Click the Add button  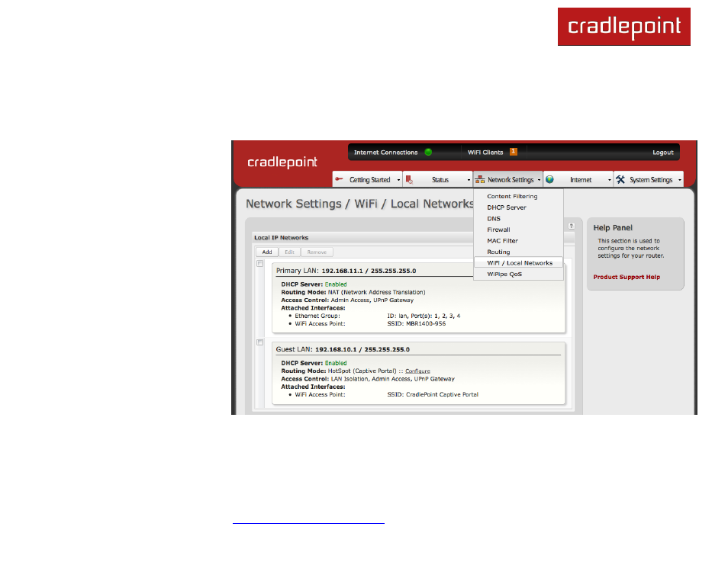(267, 252)
